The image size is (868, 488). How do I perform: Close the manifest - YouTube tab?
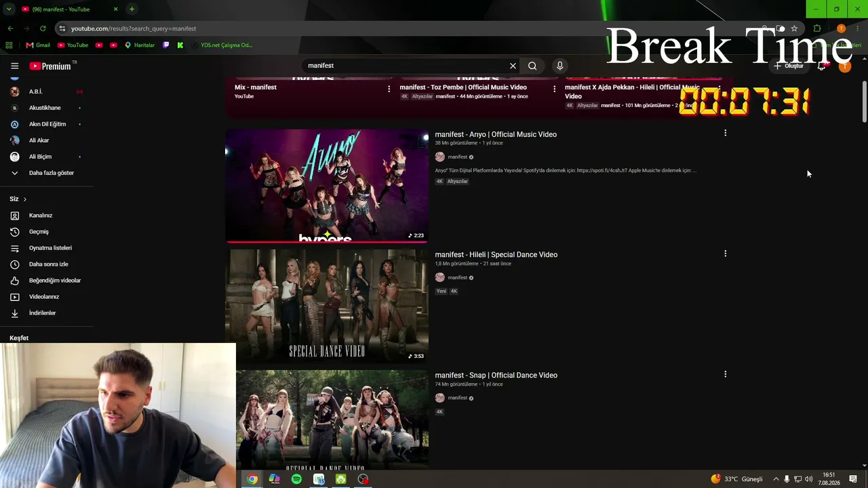115,9
